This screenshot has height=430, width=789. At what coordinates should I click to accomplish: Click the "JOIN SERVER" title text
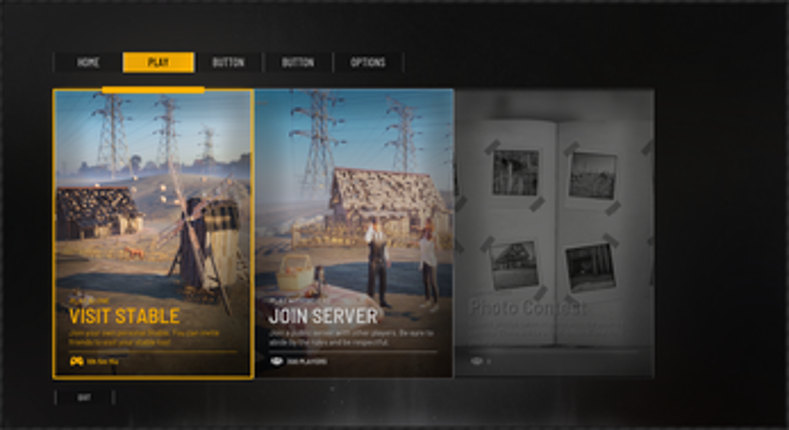click(323, 316)
